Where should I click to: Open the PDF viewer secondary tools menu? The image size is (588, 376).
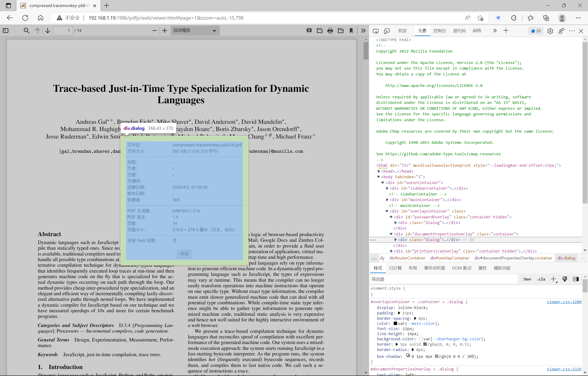363,31
